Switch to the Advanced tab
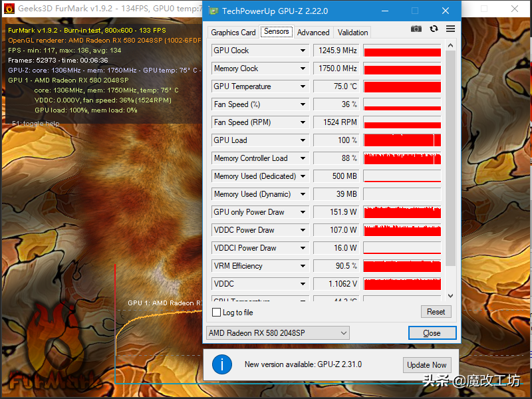Image resolution: width=532 pixels, height=399 pixels. pos(313,33)
